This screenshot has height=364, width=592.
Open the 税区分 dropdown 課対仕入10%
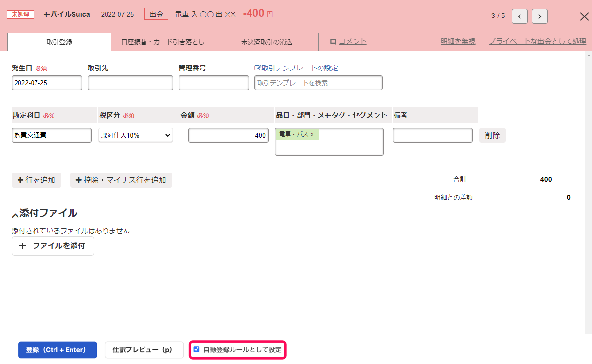[x=136, y=135]
